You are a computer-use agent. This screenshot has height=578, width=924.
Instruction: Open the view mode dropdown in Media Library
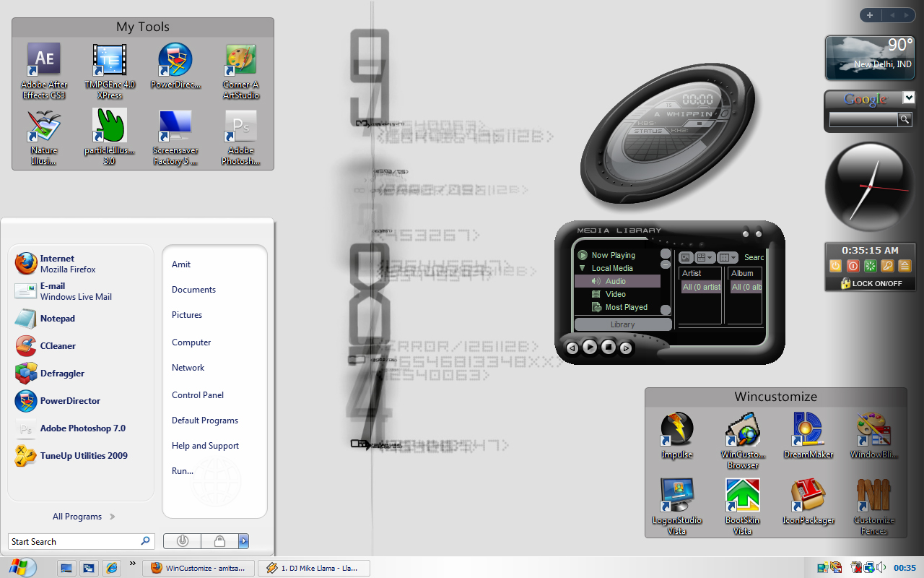tap(705, 257)
